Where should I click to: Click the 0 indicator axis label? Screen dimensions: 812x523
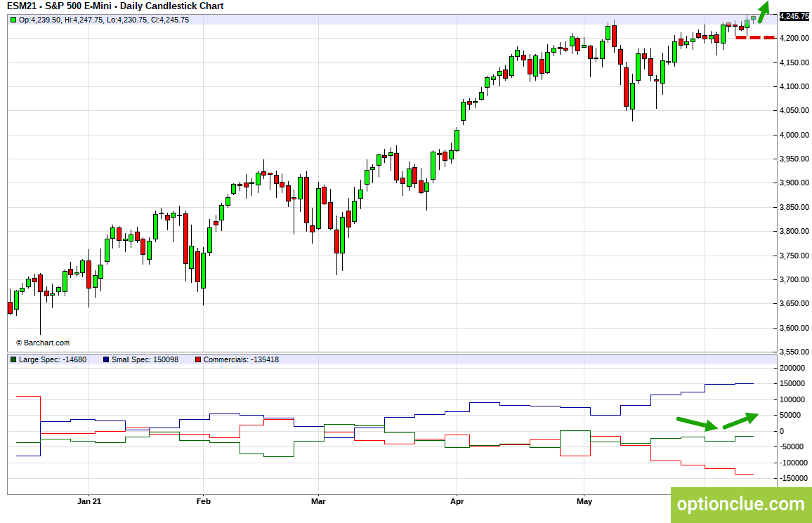(x=782, y=431)
